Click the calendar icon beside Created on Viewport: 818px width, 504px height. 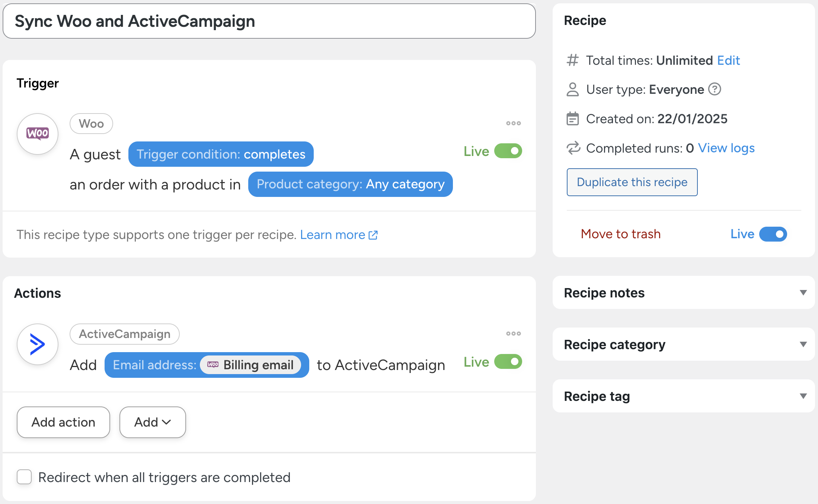point(572,119)
